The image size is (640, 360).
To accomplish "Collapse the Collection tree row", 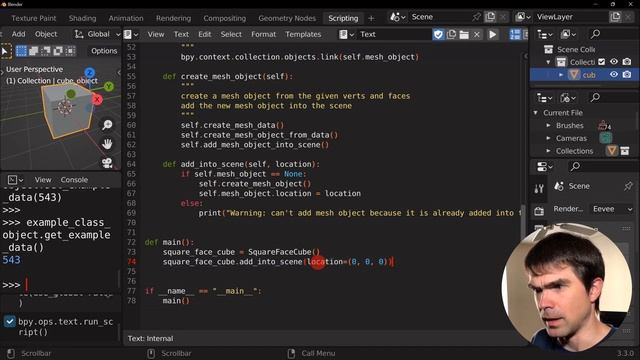I will [x=548, y=62].
